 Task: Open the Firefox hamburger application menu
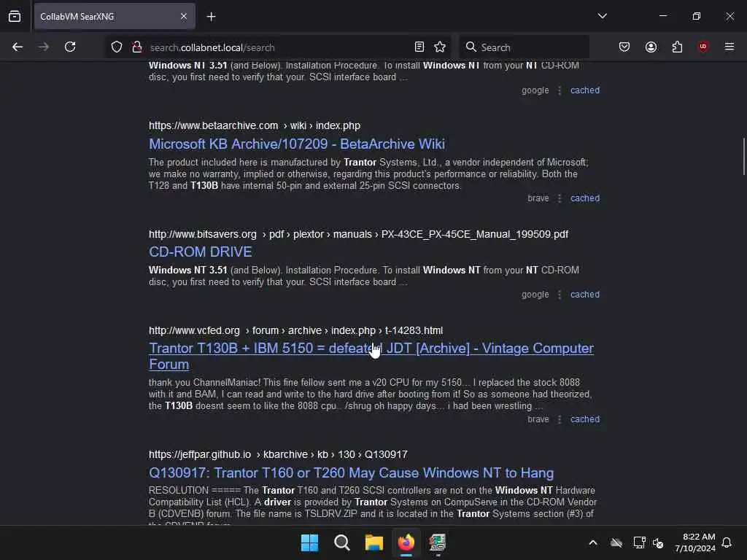(729, 47)
